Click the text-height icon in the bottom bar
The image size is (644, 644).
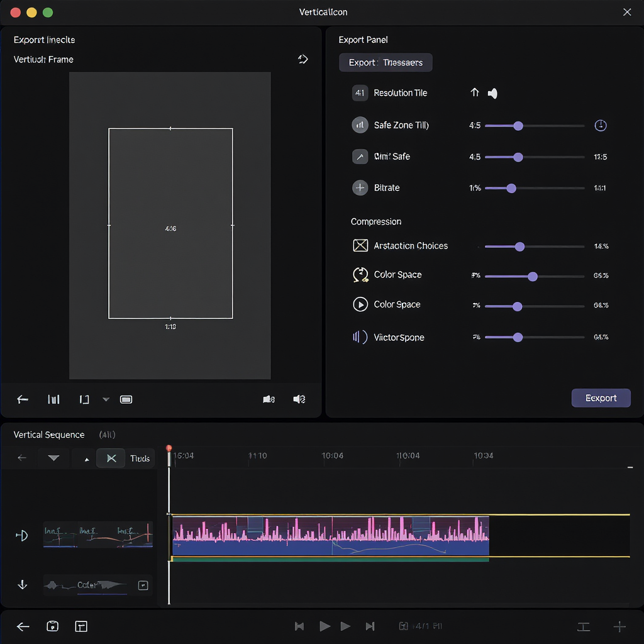pos(584,627)
